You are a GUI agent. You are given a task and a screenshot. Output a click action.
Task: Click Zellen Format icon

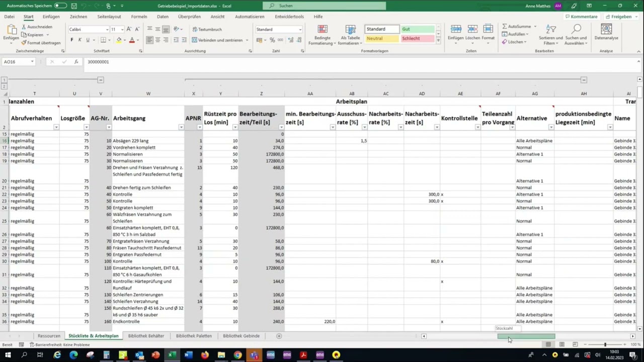pos(488,29)
